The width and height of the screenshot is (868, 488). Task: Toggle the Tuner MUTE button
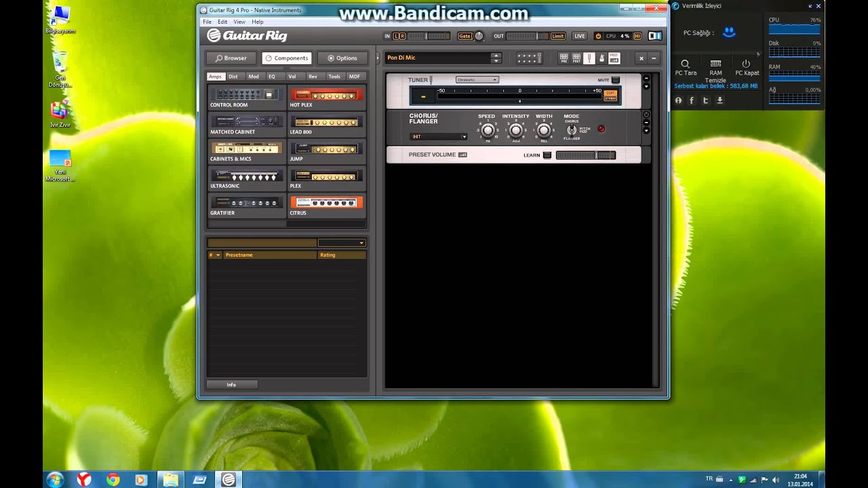(616, 80)
